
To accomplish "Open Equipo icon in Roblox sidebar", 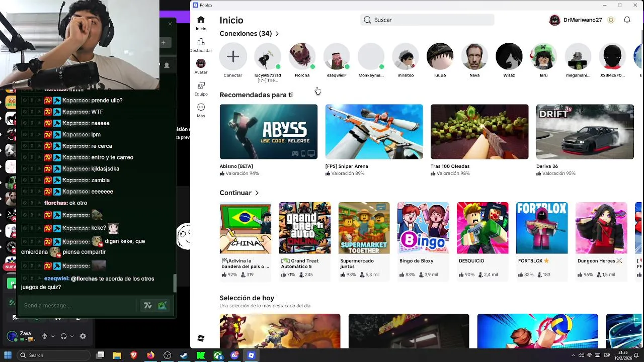I will [201, 85].
